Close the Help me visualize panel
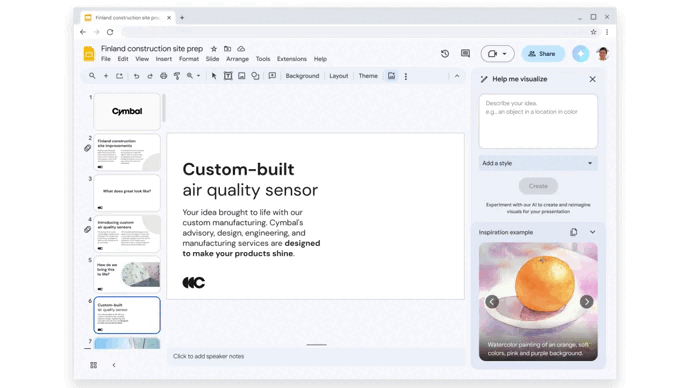This screenshot has width=690, height=388. tap(592, 79)
